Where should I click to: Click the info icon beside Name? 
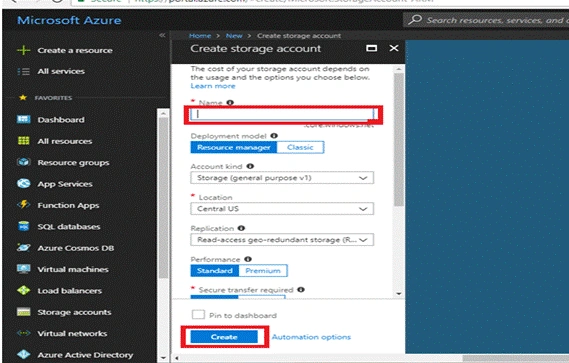(230, 103)
